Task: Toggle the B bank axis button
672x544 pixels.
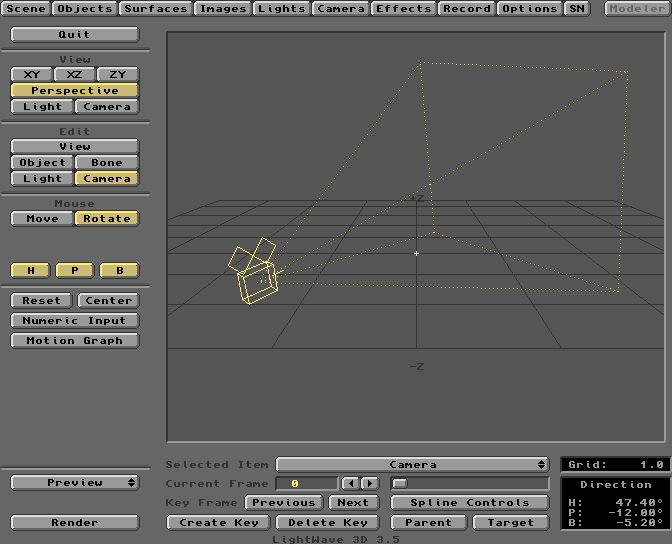Action: (x=119, y=270)
